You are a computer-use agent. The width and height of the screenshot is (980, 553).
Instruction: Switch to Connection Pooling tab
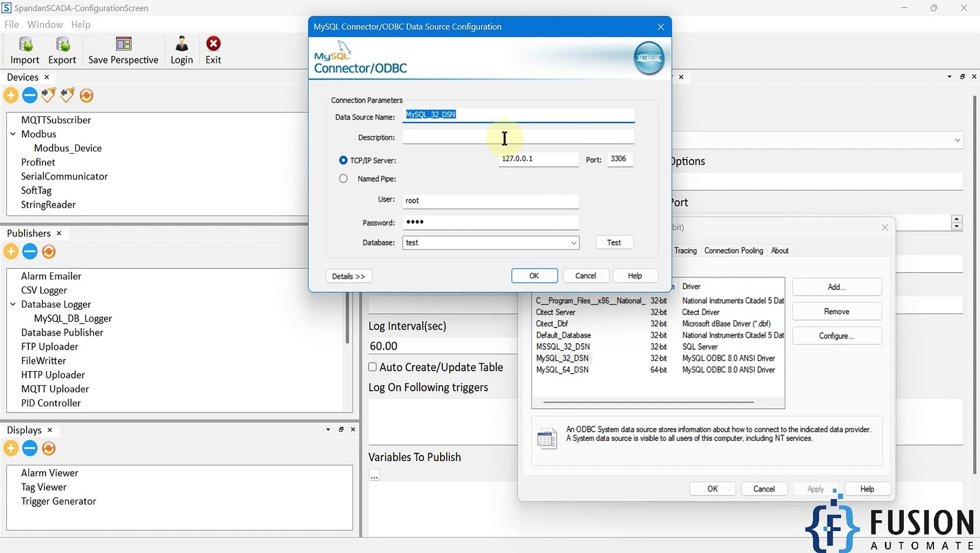click(733, 250)
